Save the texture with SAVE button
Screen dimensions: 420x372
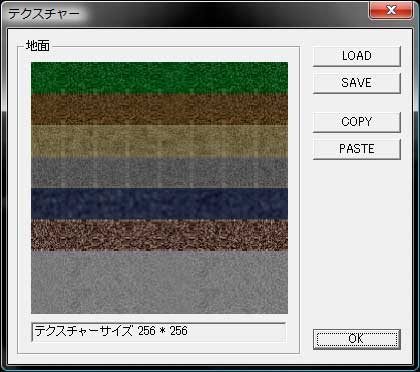pyautogui.click(x=356, y=83)
